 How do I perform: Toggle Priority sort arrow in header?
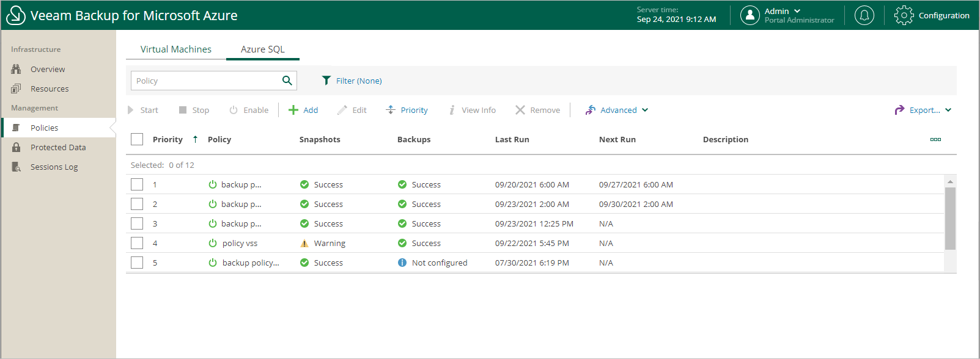point(195,139)
